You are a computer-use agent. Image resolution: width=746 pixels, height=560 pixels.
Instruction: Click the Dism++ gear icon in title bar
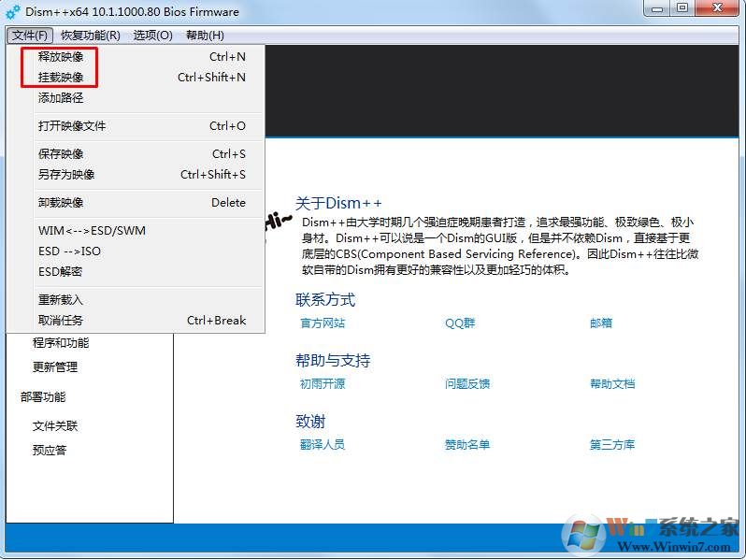tap(13, 12)
